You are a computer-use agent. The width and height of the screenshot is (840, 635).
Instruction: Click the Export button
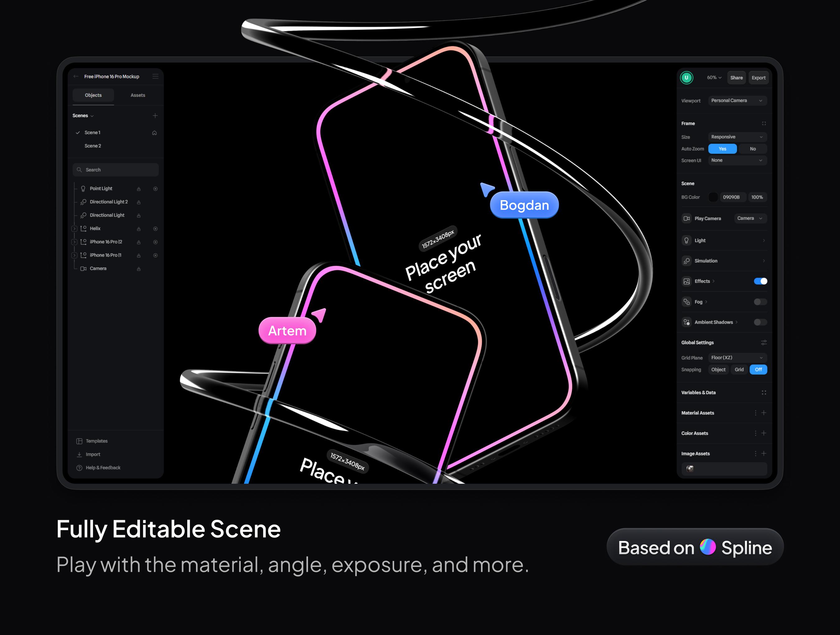[x=758, y=78]
